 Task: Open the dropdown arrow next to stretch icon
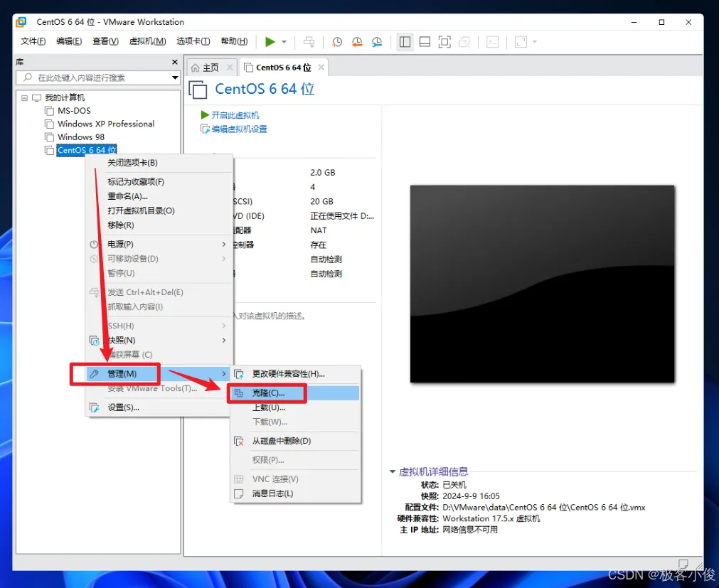[535, 42]
